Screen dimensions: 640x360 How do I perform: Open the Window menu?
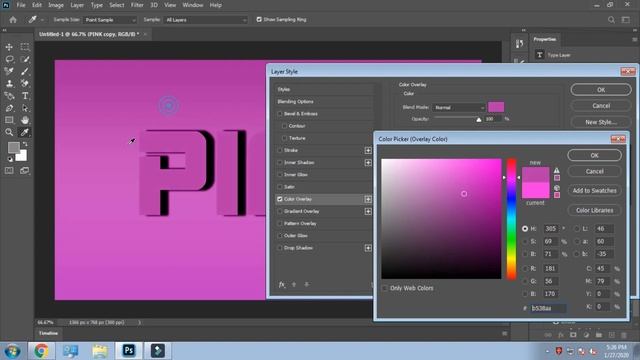pyautogui.click(x=193, y=5)
